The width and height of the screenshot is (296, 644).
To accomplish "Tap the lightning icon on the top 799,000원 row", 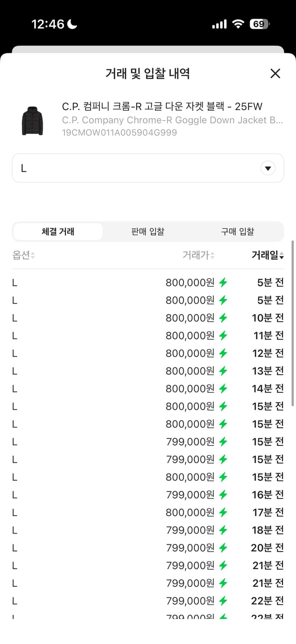I will tap(223, 441).
